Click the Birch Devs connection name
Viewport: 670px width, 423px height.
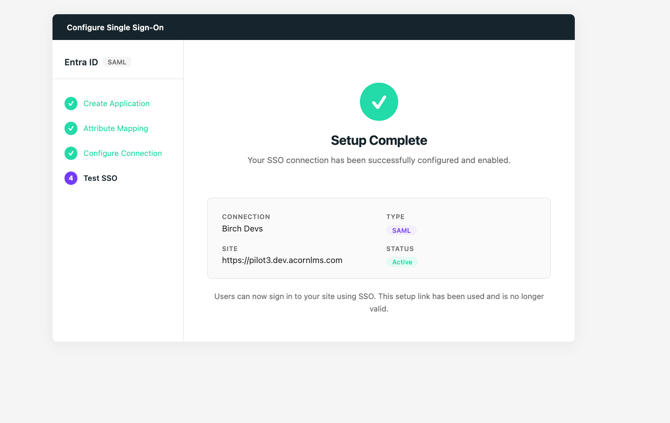242,229
